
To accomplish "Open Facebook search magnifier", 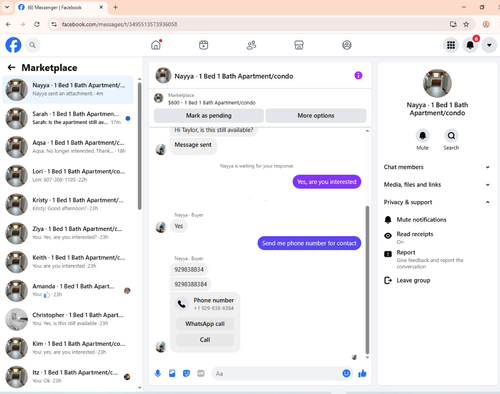I will 32,45.
